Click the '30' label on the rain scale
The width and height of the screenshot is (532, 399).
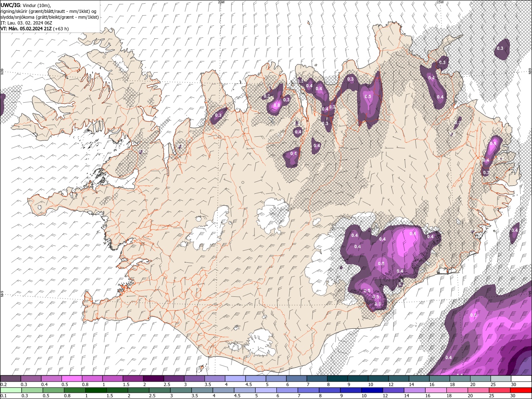coord(514,396)
